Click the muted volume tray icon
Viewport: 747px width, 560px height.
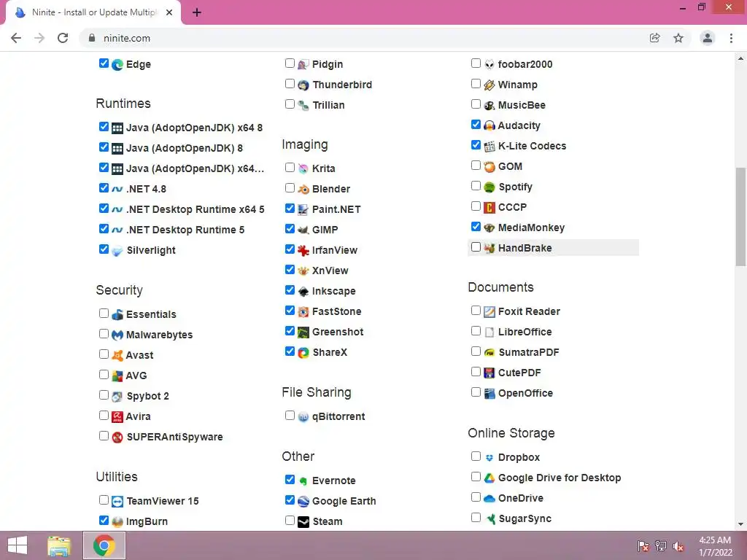[x=678, y=546]
